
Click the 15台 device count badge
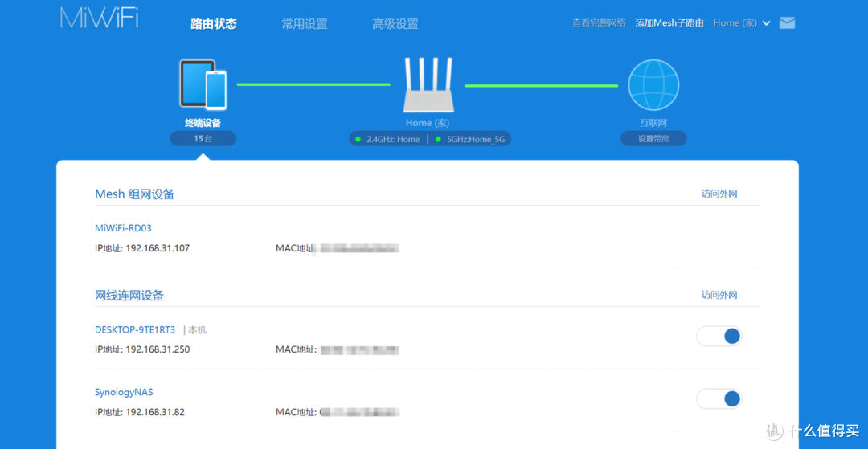point(203,139)
